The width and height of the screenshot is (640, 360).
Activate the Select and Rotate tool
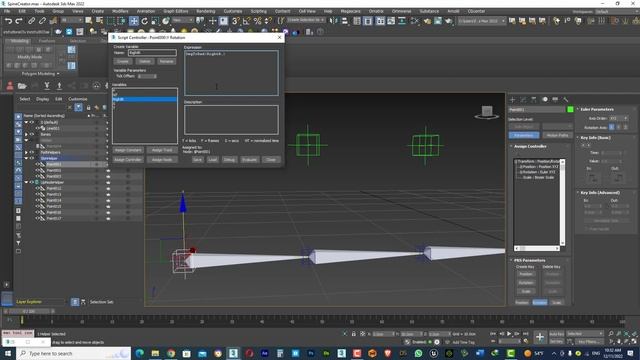[144, 21]
